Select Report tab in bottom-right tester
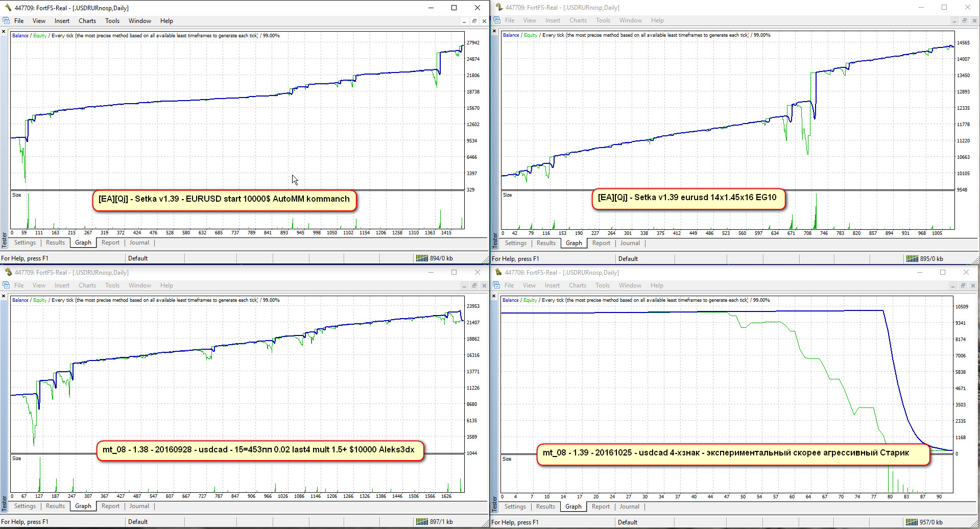980x529 pixels. coord(601,507)
